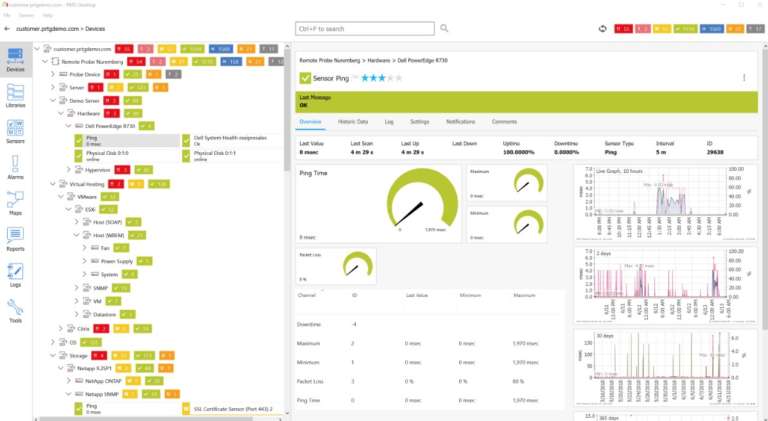Click the refresh icon near status counters
Screen dimensions: 768x421
(602, 29)
